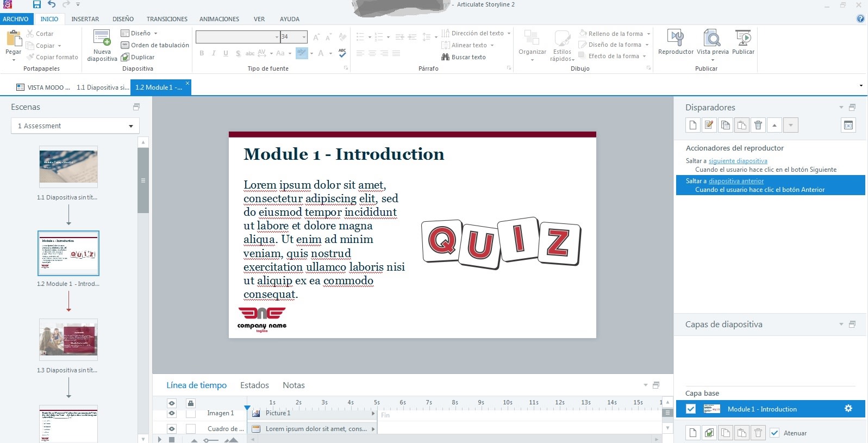This screenshot has height=443, width=868.
Task: Open the ARCHIVO menu
Action: point(15,19)
